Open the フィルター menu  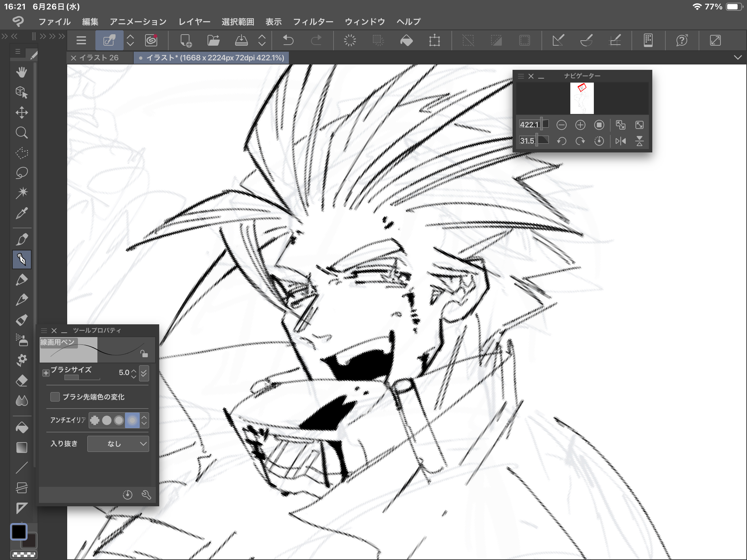coord(313,21)
